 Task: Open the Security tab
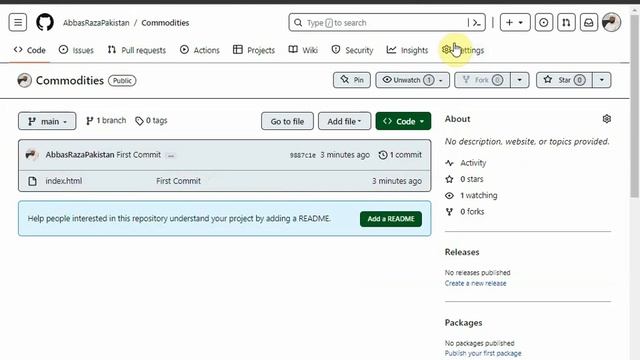(x=353, y=50)
